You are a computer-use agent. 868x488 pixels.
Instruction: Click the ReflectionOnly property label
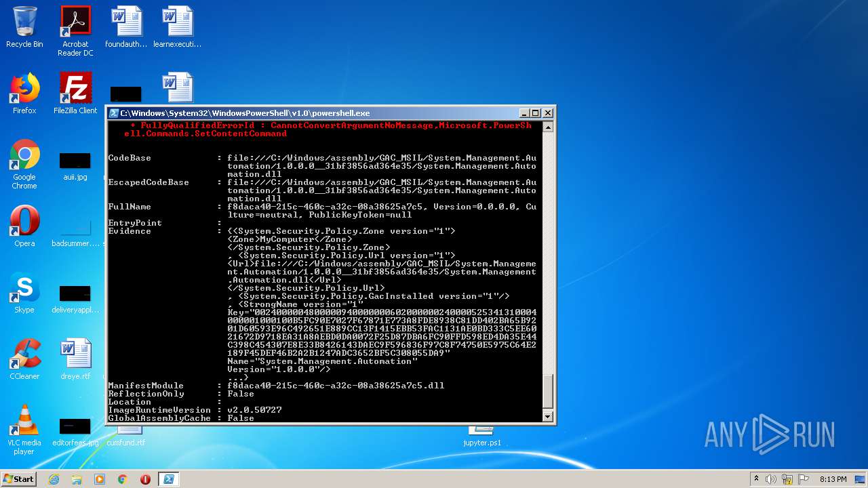click(x=146, y=394)
